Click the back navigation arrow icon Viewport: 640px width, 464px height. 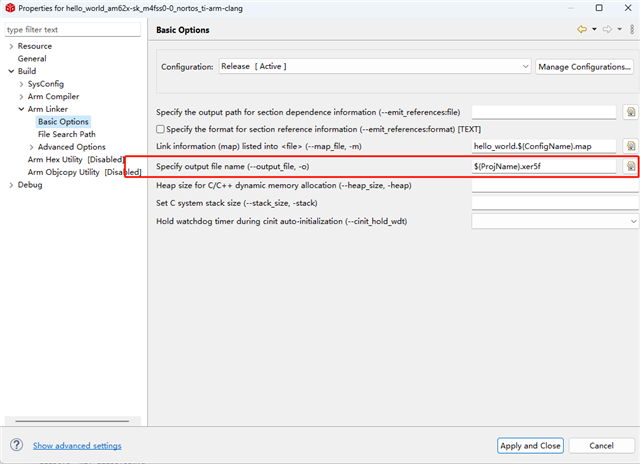pos(581,30)
